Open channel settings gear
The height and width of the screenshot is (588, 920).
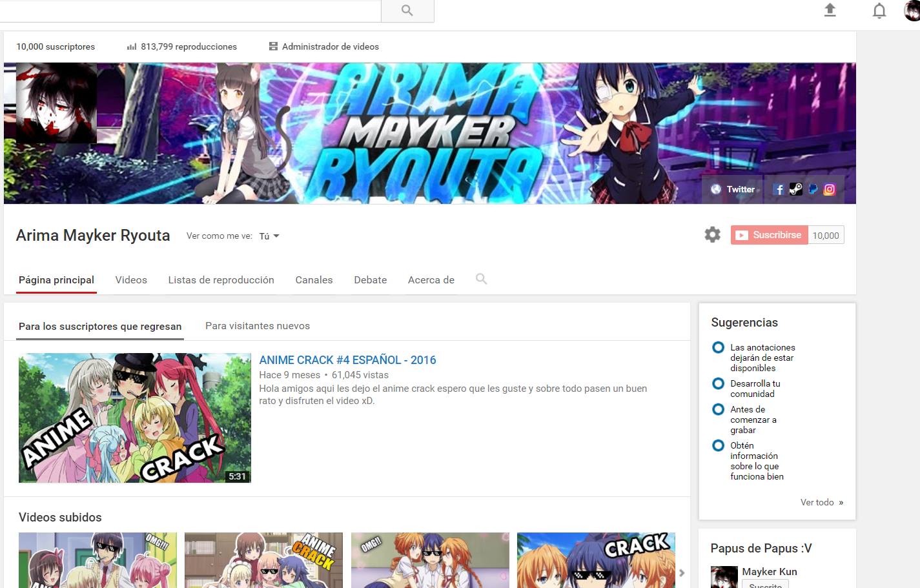[712, 235]
